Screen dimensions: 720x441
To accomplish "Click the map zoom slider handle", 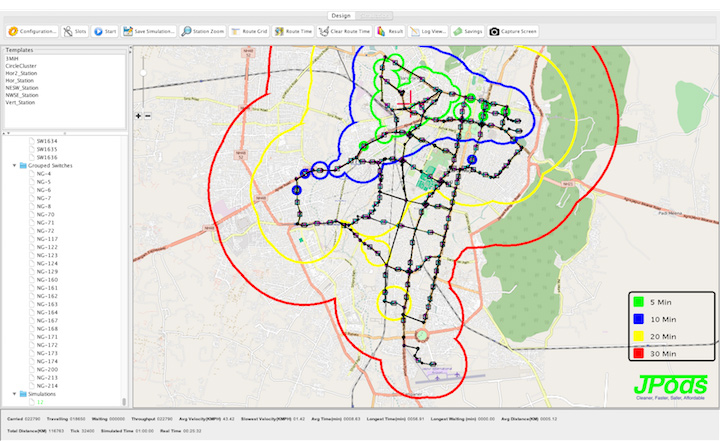I will [x=144, y=72].
